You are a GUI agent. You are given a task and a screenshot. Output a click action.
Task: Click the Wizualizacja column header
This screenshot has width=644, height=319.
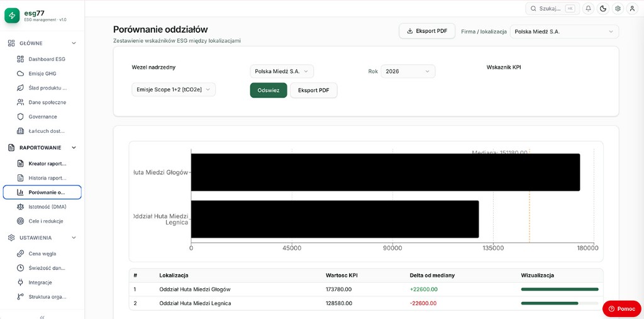[537, 276]
